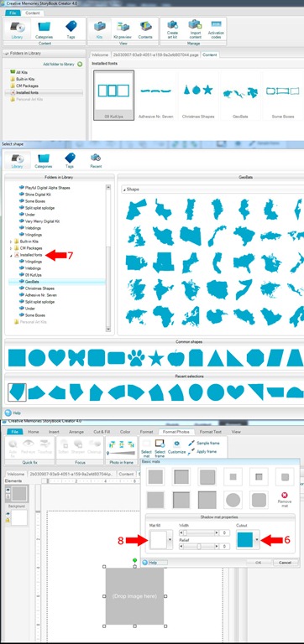Viewport: 304px width, 644px height.
Task: Toggle visibility of Background element
Action: 8,513
